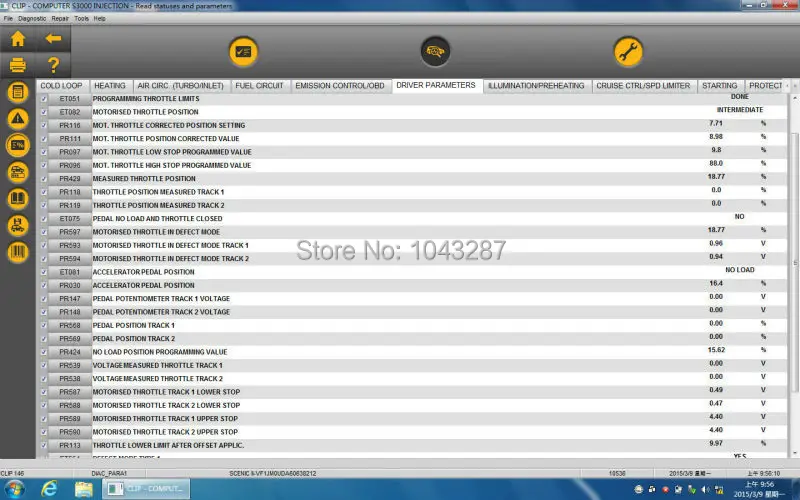Click the PR096 parameter code button
The image size is (800, 500).
click(x=70, y=165)
